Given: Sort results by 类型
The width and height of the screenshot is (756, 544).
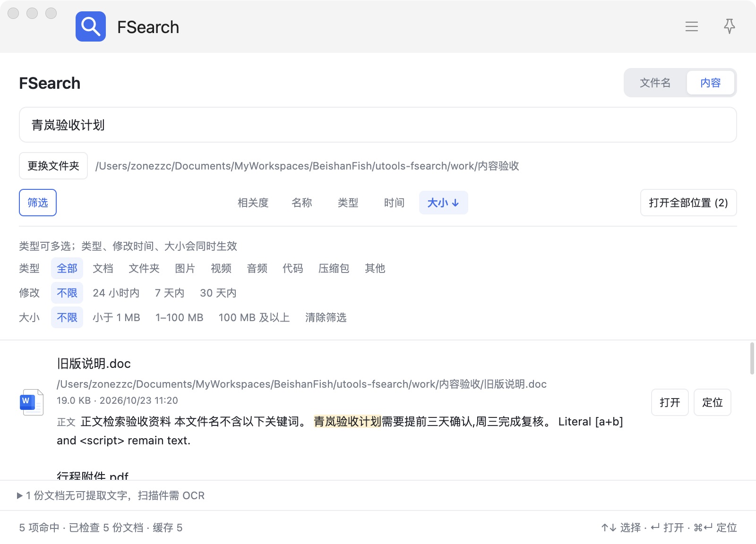Looking at the screenshot, I should coord(348,203).
